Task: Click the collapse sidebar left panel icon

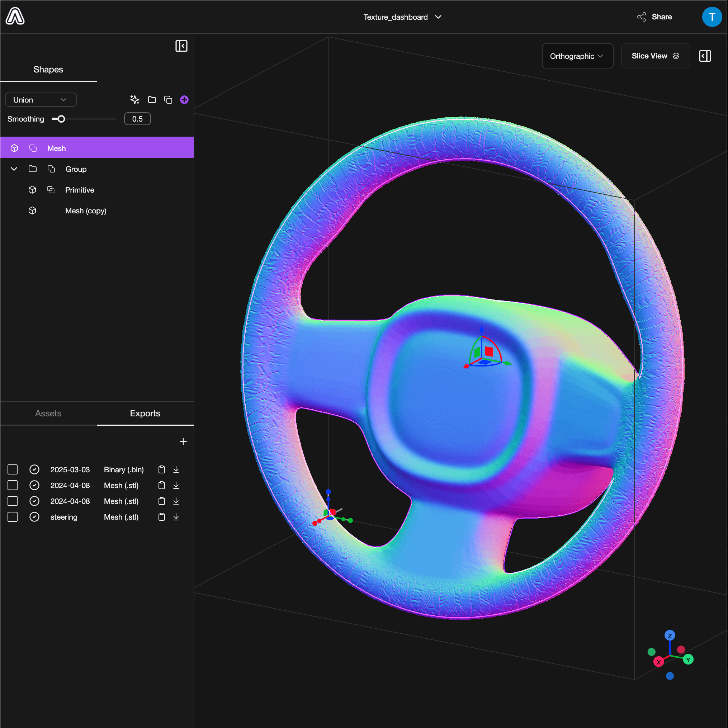Action: click(x=181, y=46)
